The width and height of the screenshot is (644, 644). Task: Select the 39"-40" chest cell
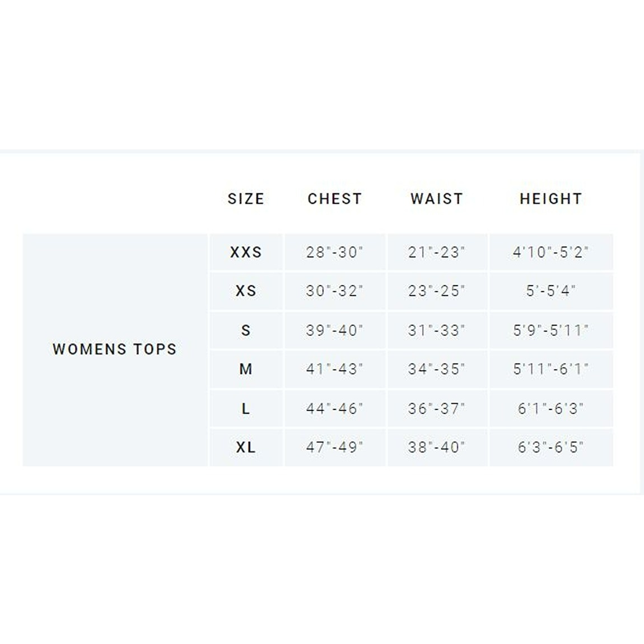coord(335,330)
